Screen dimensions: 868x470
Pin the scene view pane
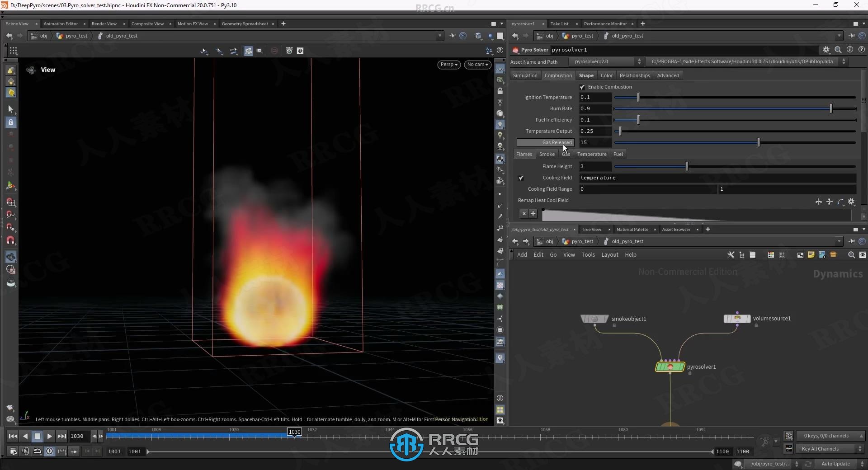click(x=452, y=36)
